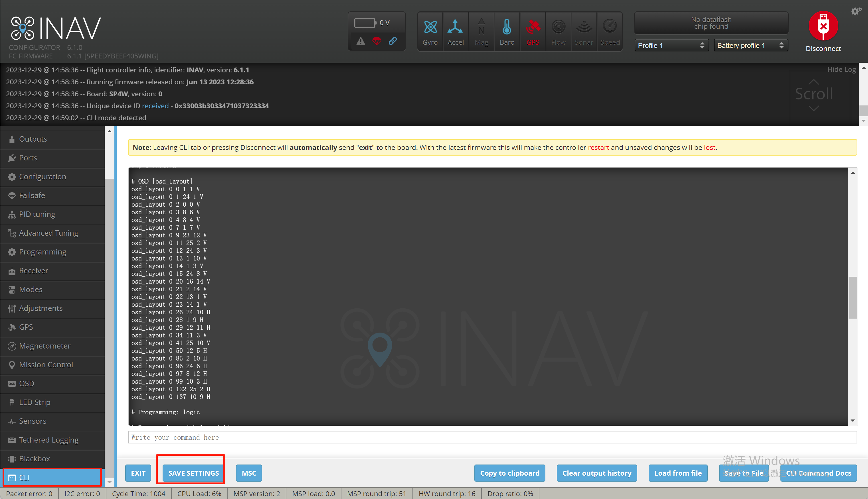Click the Flow sensor status icon

558,32
